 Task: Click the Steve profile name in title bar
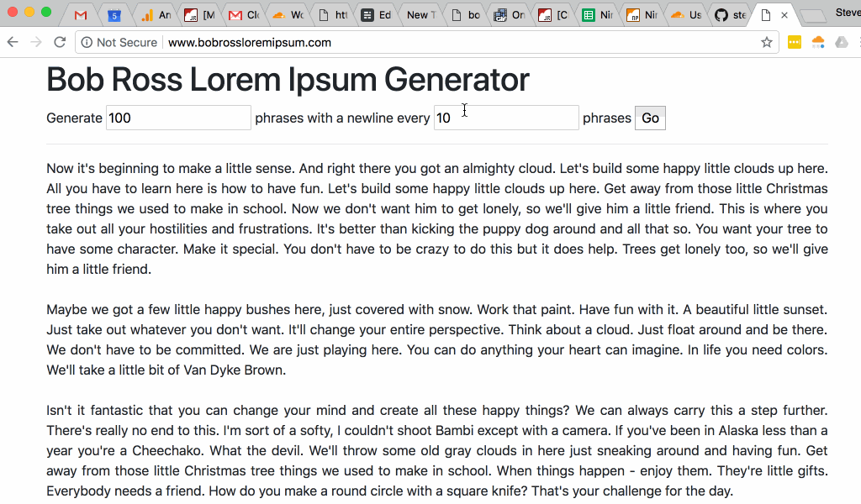pos(848,12)
